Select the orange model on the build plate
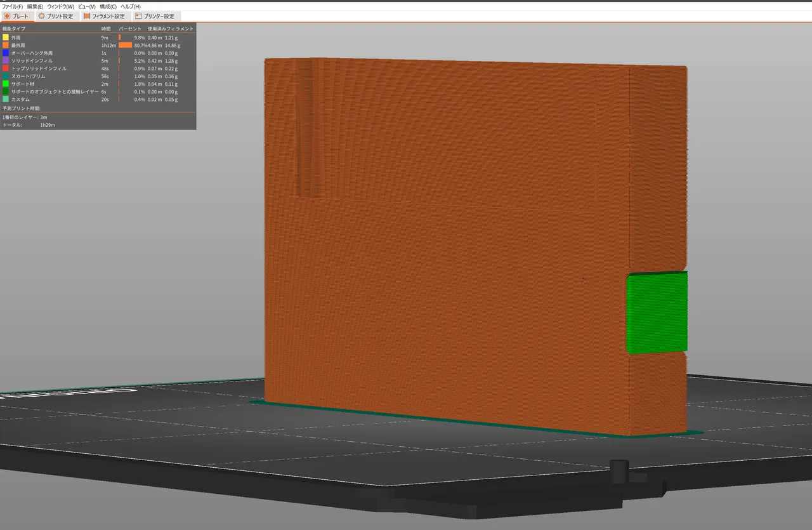Viewport: 812px width, 530px height. click(444, 241)
